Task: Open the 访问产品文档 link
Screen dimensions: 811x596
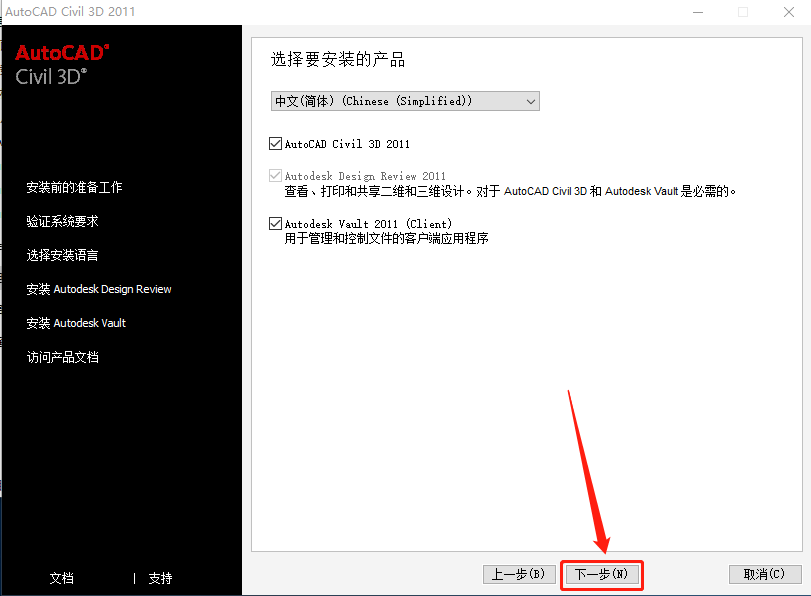Action: tap(63, 357)
